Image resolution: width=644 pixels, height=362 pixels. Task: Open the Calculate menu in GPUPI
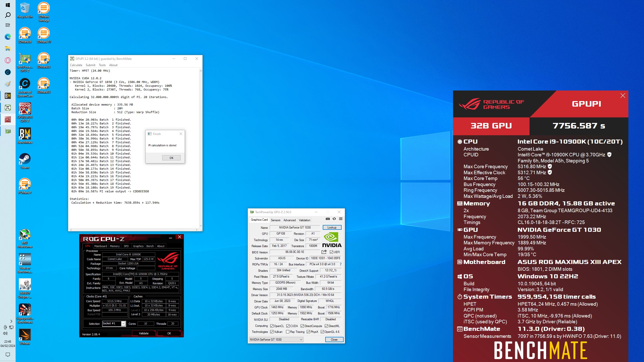coord(76,65)
